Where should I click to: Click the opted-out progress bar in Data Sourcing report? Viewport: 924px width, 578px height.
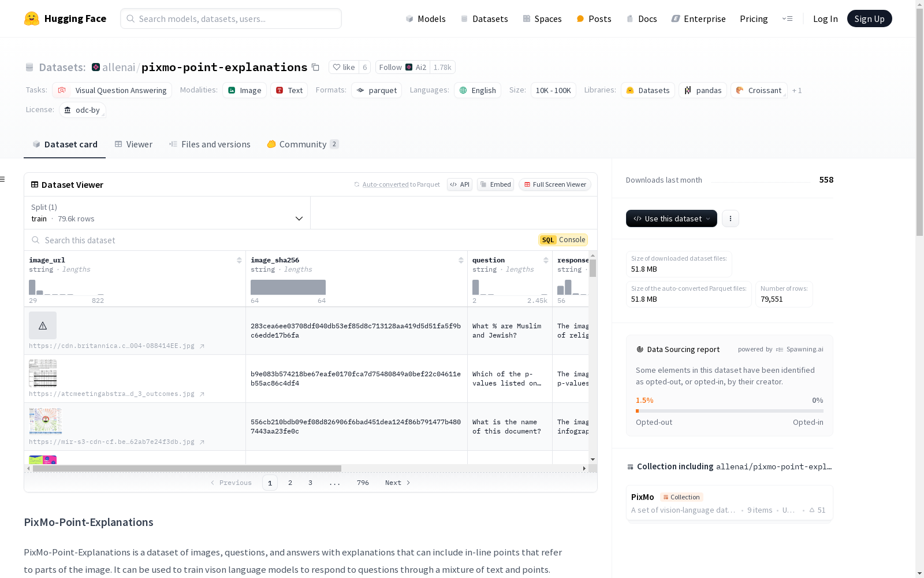pos(729,411)
